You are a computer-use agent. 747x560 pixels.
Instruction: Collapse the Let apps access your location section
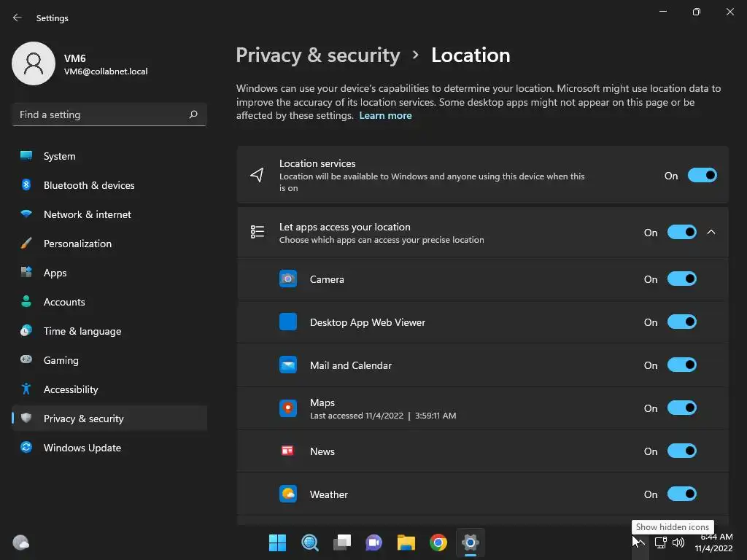711,233
